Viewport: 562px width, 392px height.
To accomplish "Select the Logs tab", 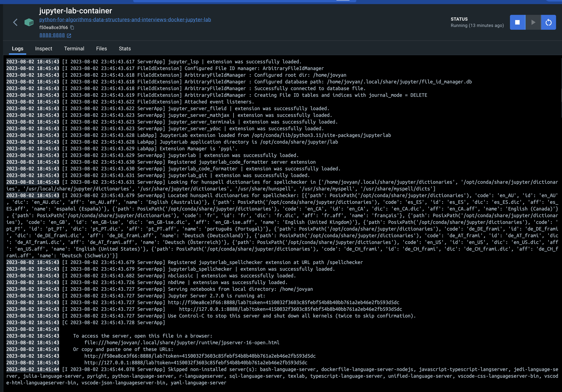I will coord(17,48).
